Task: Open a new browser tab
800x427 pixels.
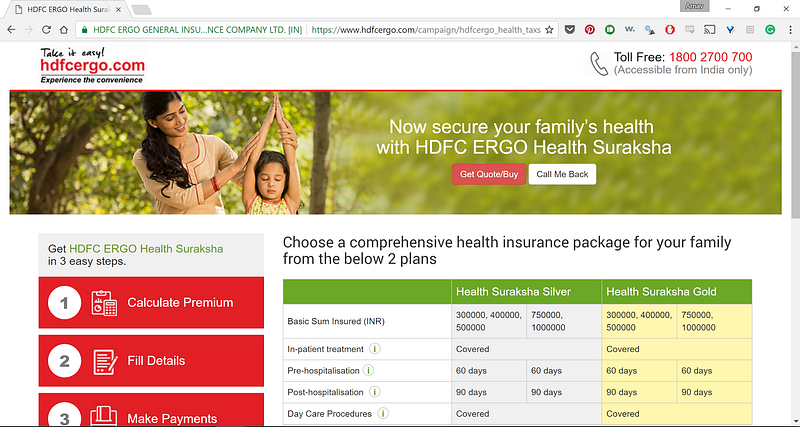Action: click(x=141, y=10)
